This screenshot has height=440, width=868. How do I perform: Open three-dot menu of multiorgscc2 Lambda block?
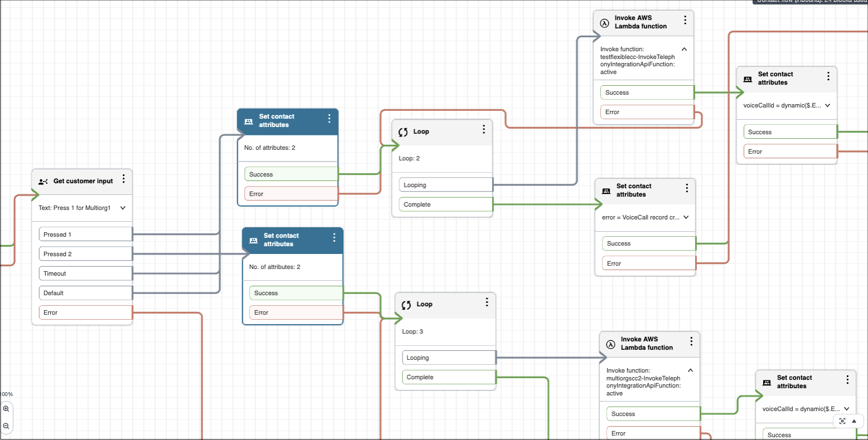click(x=691, y=341)
